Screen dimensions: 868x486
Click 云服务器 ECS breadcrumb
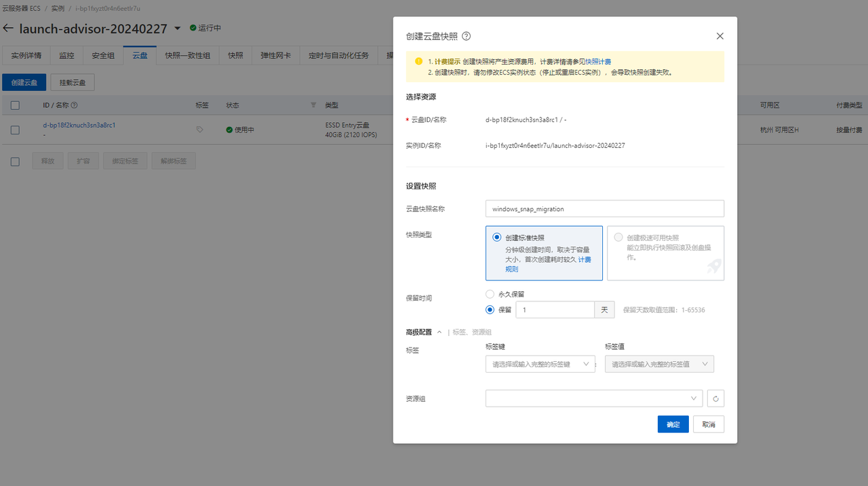point(20,8)
